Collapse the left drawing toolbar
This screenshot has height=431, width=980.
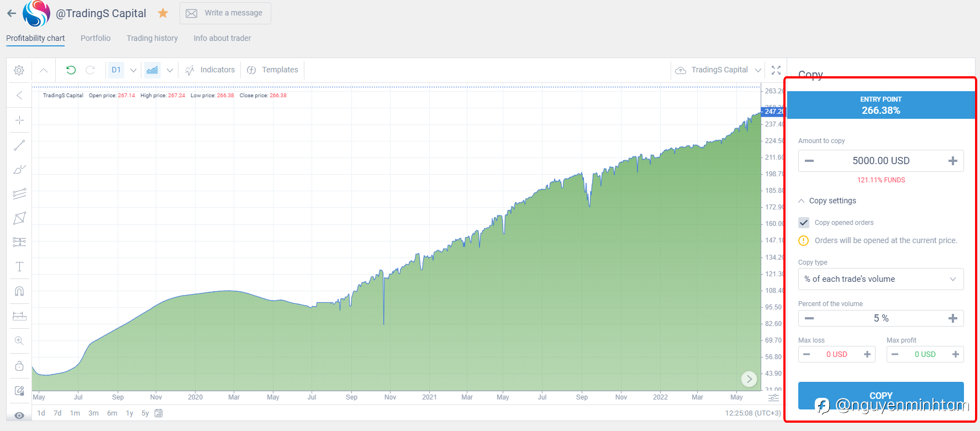19,95
